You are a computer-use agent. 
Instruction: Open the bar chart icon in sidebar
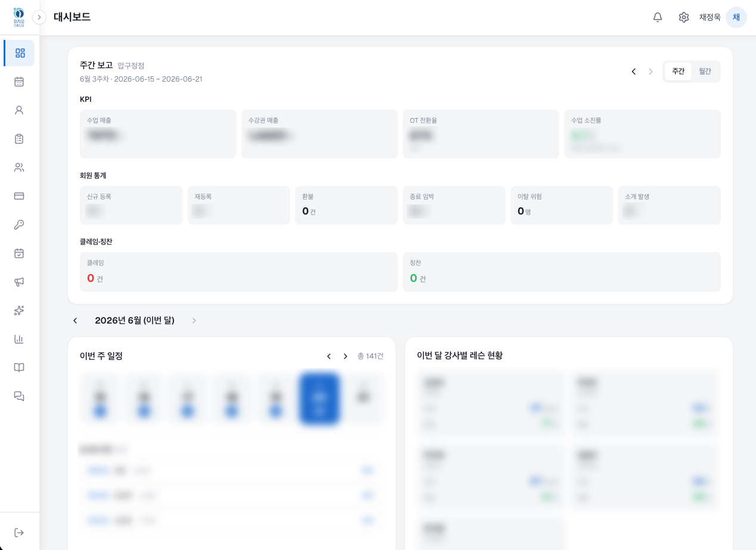[19, 339]
